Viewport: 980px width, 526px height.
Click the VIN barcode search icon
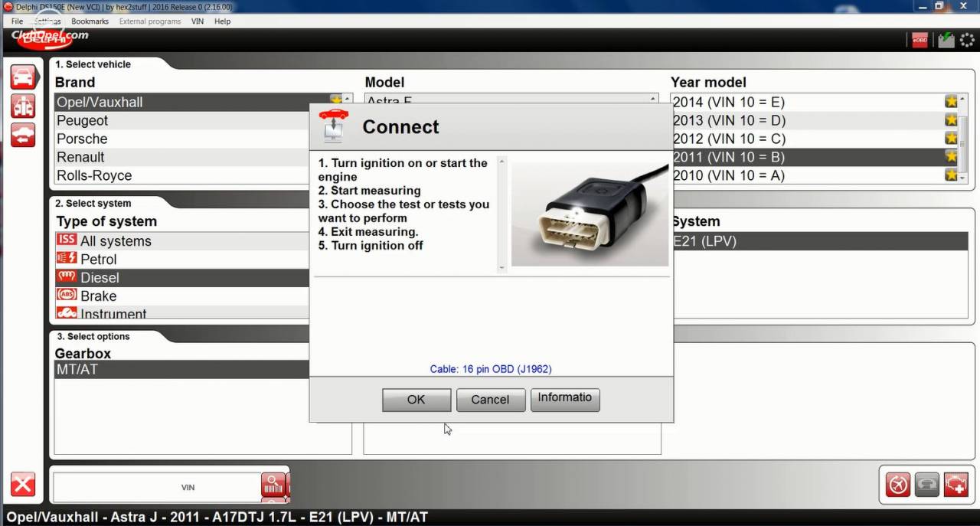click(273, 485)
